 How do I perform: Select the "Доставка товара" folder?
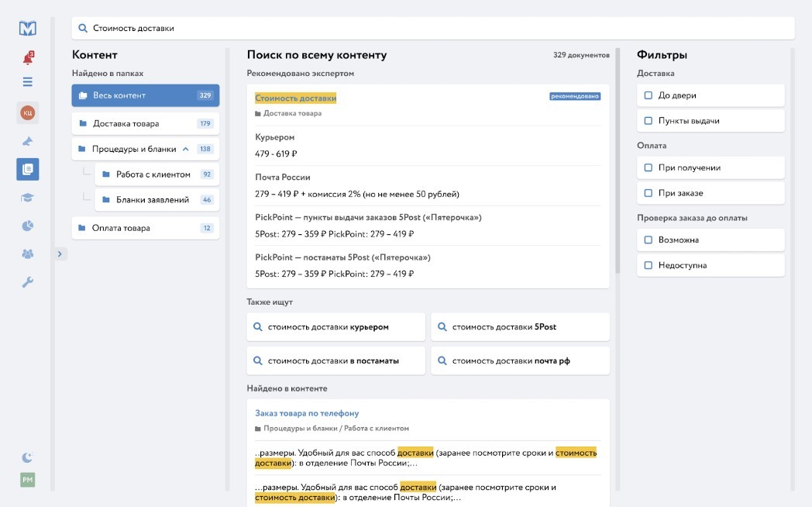[x=126, y=123]
